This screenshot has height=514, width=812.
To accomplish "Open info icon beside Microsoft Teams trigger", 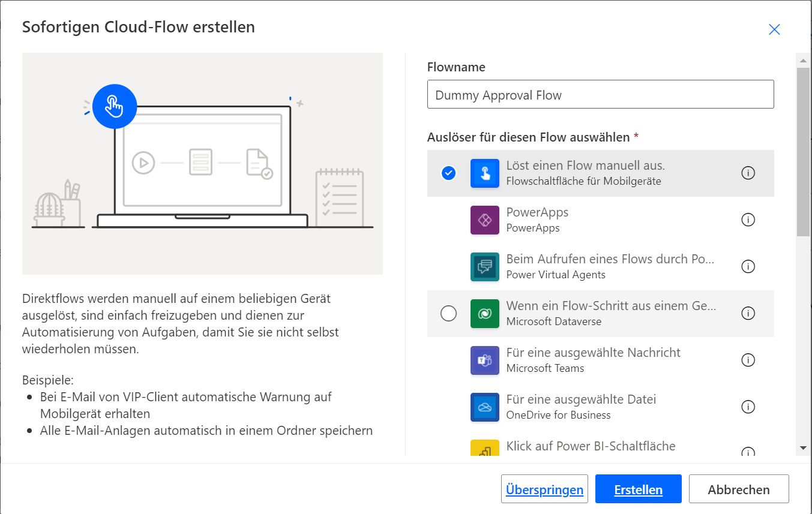I will point(748,360).
